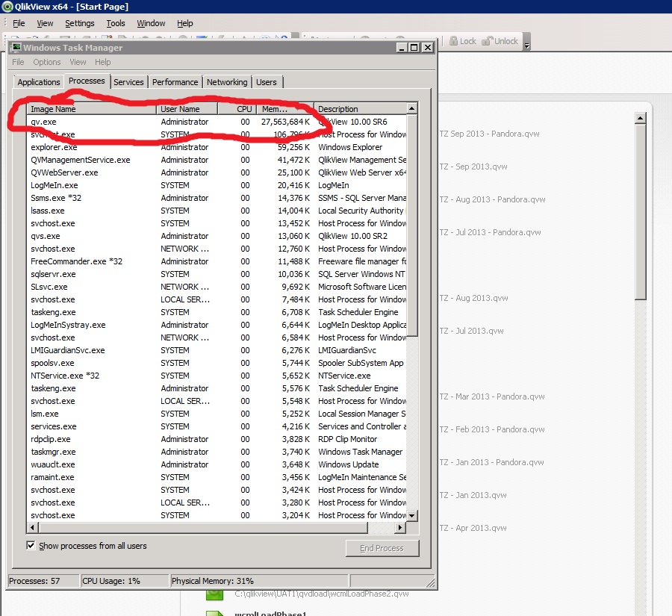Open Task Manager Options menu
Screen dimensions: 672x616
[47, 62]
